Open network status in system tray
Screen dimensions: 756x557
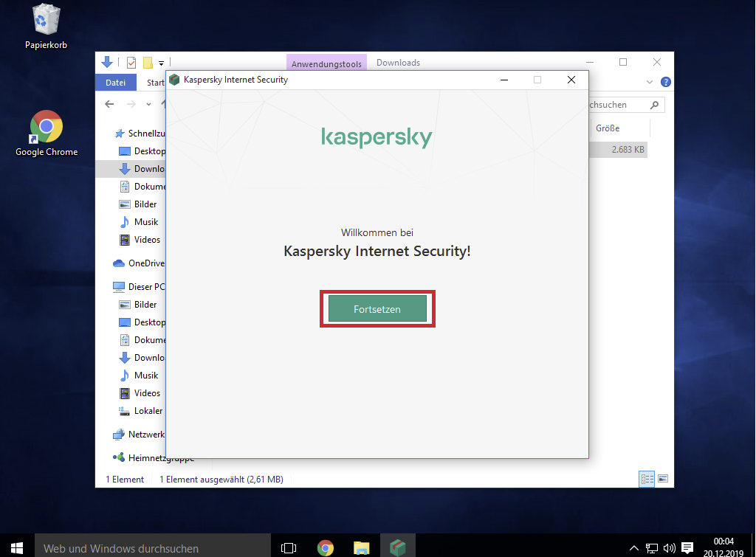651,548
